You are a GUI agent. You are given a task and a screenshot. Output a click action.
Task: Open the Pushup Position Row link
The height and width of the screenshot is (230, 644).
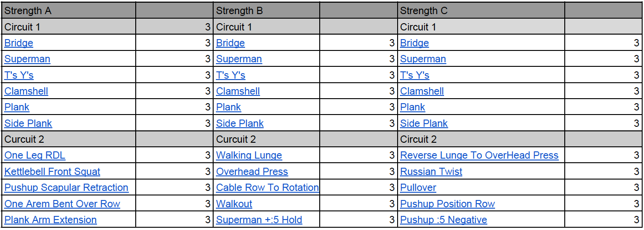click(447, 204)
